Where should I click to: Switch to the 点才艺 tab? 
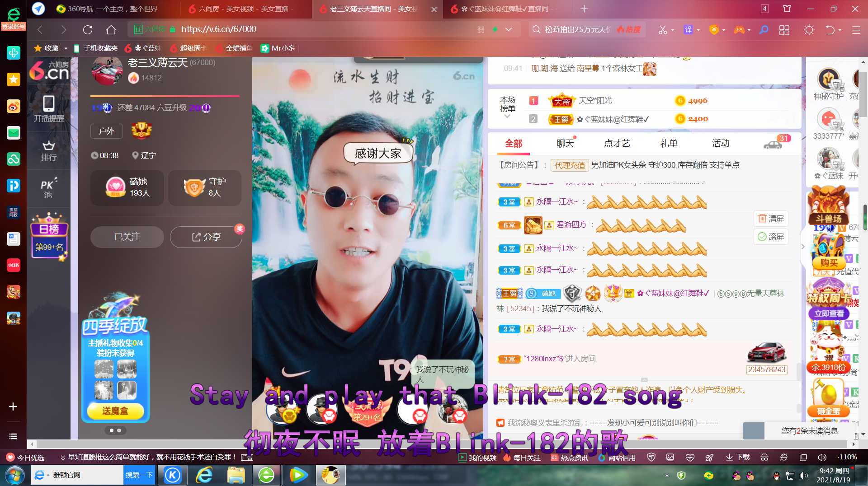pos(617,144)
